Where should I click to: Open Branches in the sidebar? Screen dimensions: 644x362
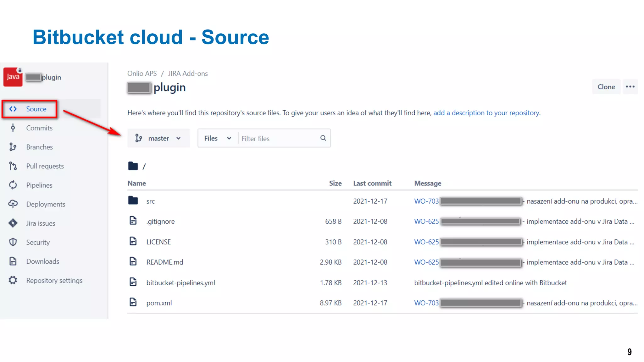pyautogui.click(x=40, y=147)
